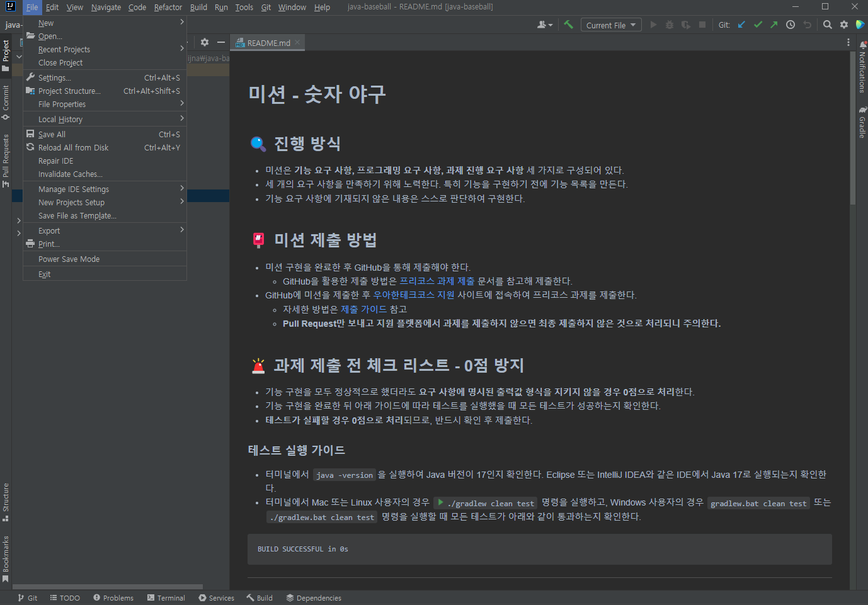
Task: Follow the 제출 가이드 link
Action: (x=363, y=309)
